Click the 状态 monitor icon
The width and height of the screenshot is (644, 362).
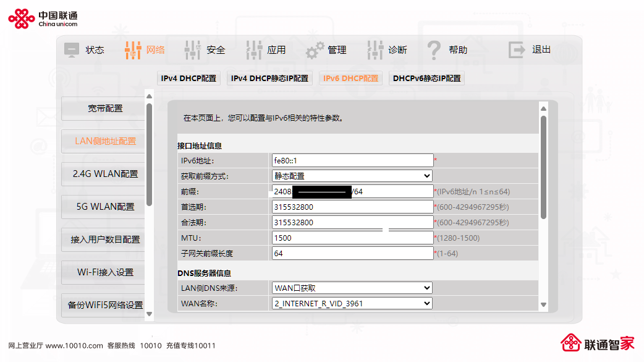(x=72, y=50)
